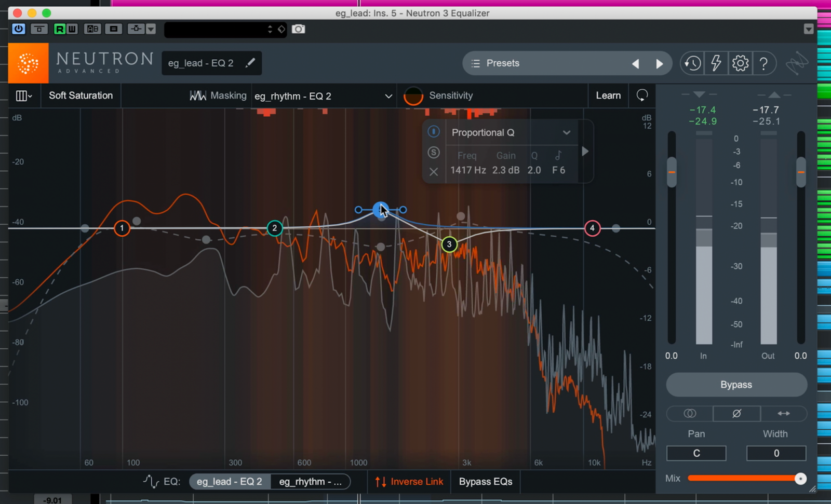
Task: Open the help question mark
Action: (x=763, y=63)
